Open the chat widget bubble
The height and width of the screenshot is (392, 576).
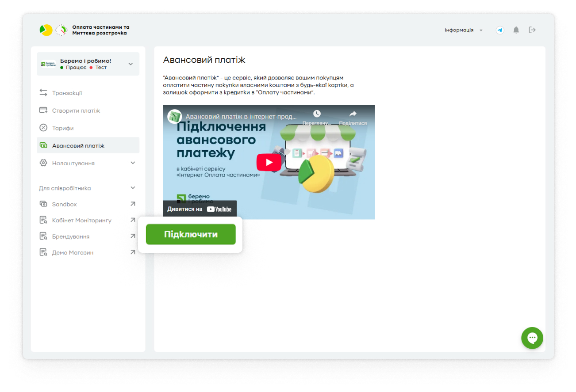pos(532,338)
